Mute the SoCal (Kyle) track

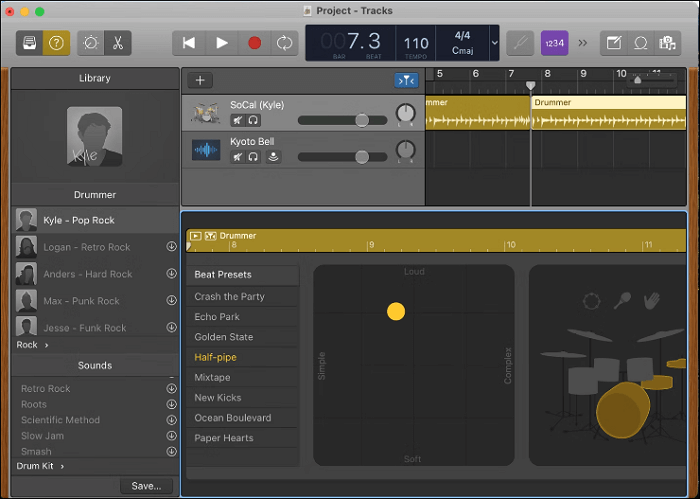click(238, 120)
